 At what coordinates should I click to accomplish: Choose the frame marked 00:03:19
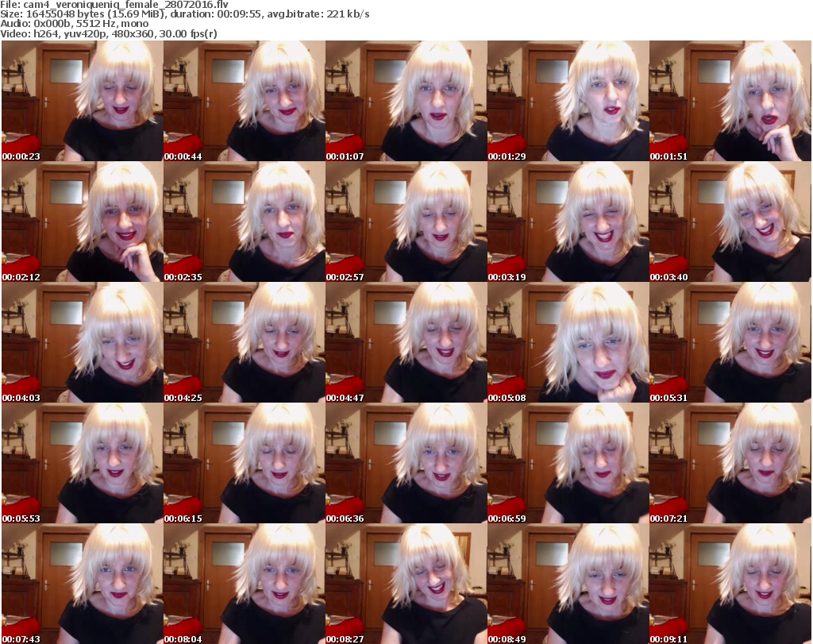568,222
